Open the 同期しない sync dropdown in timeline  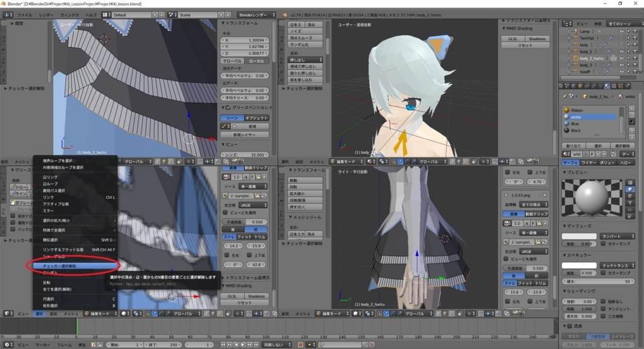pyautogui.click(x=277, y=345)
